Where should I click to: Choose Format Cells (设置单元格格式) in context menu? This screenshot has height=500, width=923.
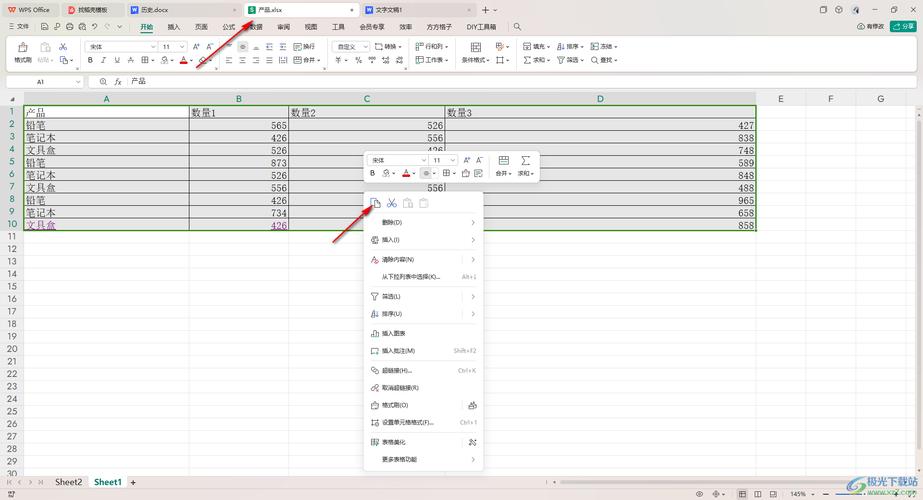[x=423, y=423]
